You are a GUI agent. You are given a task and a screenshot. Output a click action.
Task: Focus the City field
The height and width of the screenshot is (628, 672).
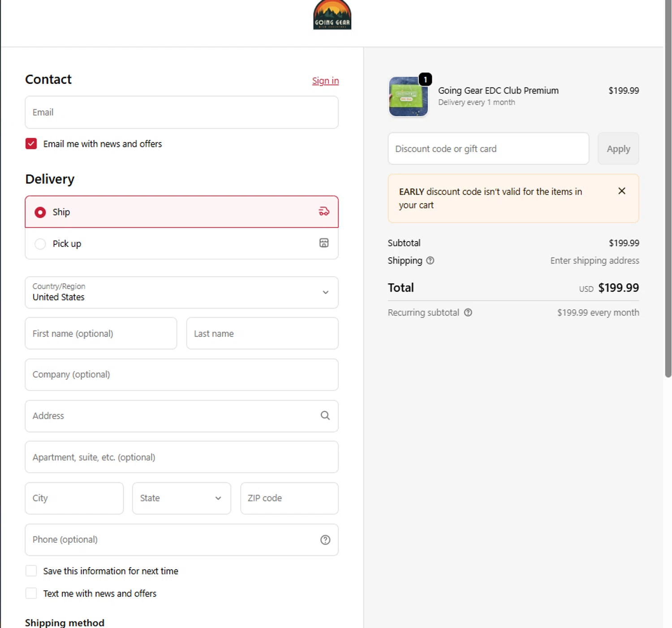(74, 498)
